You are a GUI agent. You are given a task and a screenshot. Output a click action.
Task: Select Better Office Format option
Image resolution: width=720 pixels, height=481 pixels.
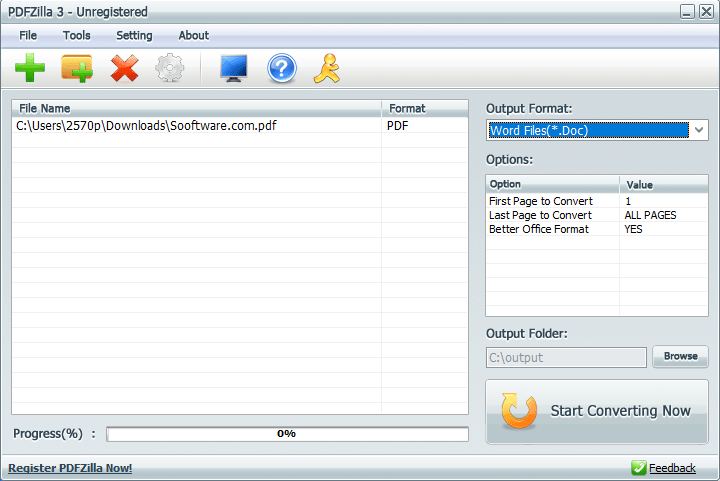539,229
